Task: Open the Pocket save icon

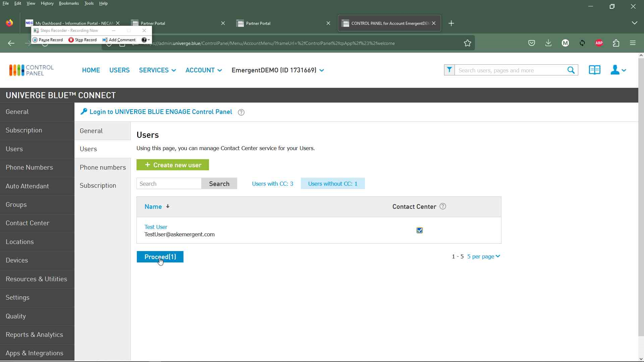Action: [532, 43]
